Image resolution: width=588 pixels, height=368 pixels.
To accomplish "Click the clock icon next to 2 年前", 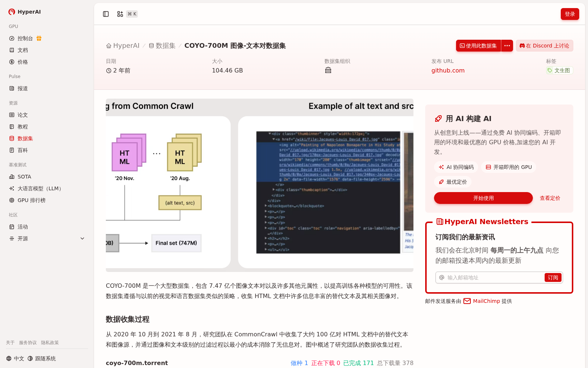I will pyautogui.click(x=109, y=71).
